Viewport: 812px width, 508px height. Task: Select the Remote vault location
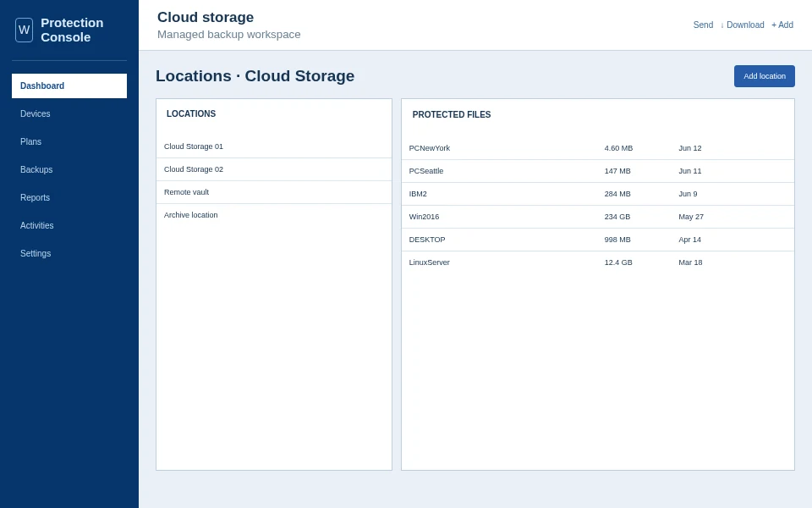click(274, 192)
